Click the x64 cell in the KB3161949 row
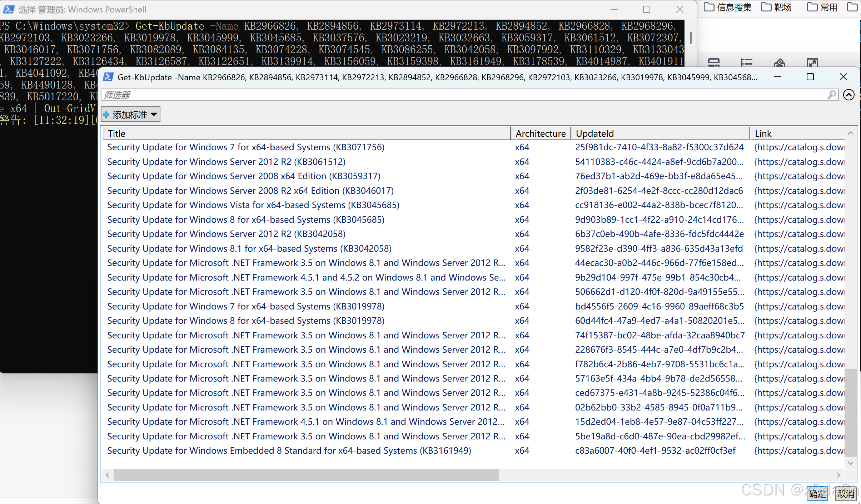861x504 pixels. [x=522, y=451]
